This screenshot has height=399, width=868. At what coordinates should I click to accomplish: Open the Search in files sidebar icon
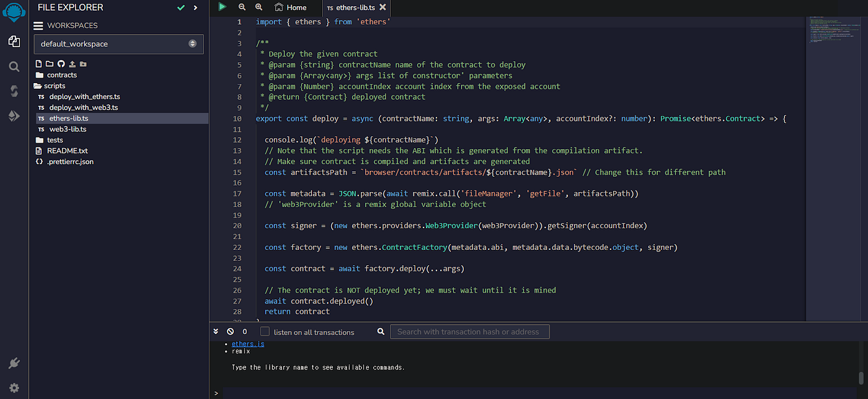[14, 66]
